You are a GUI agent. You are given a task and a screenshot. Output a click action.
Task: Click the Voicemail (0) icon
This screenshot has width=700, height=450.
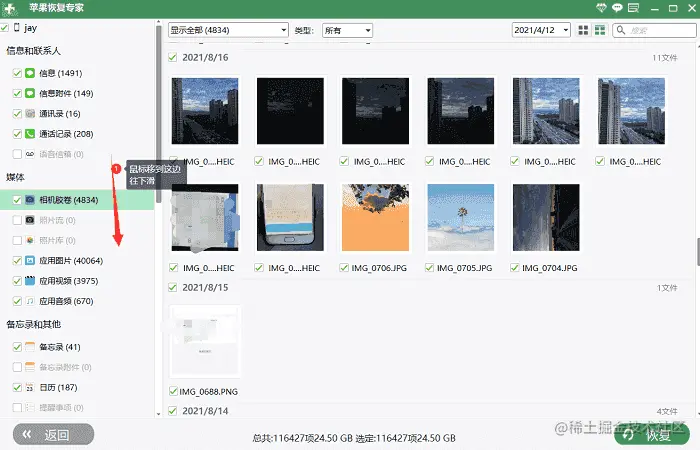[30, 154]
